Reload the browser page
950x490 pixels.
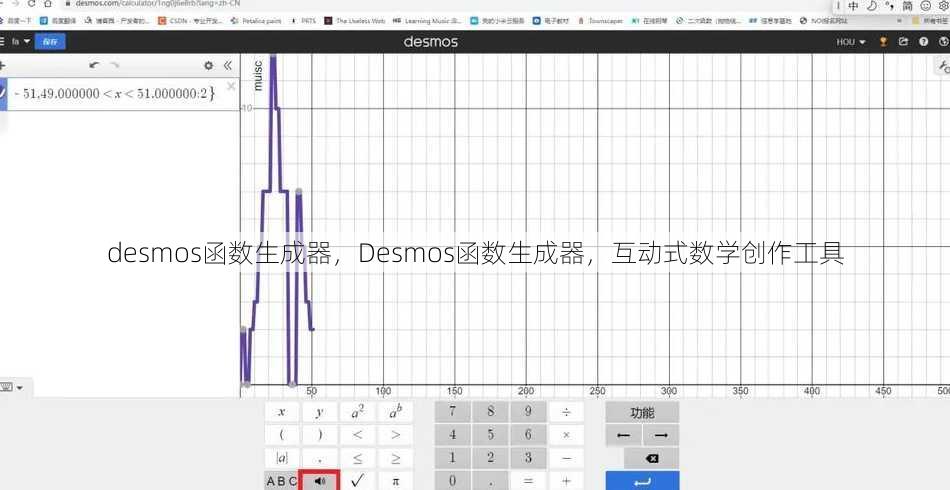pos(31,4)
